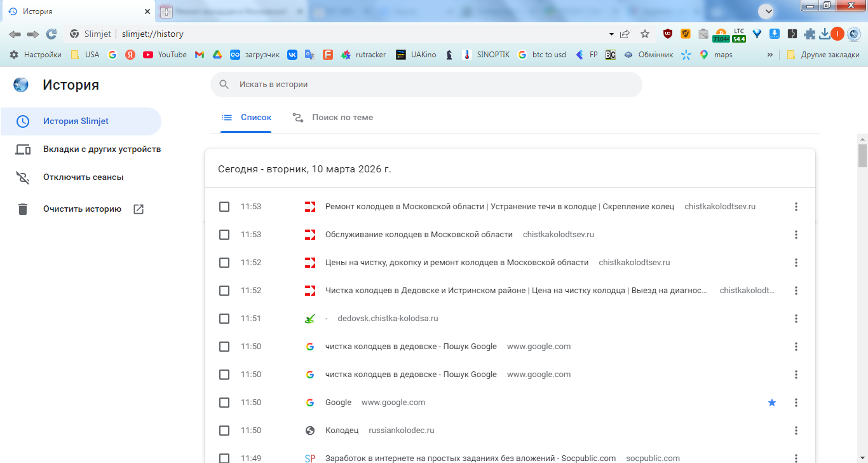Open the 'Настройки' bookmark

(36, 55)
